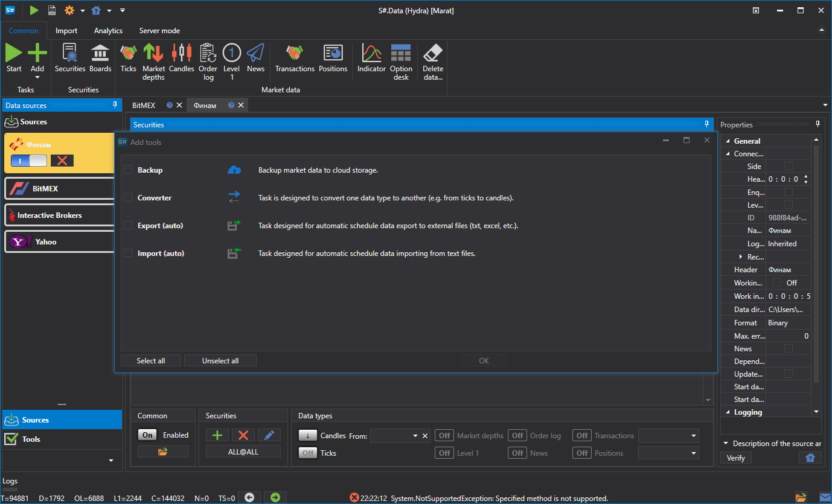This screenshot has width=832, height=504.
Task: Select the Interactive Brokers source
Action: pyautogui.click(x=59, y=215)
